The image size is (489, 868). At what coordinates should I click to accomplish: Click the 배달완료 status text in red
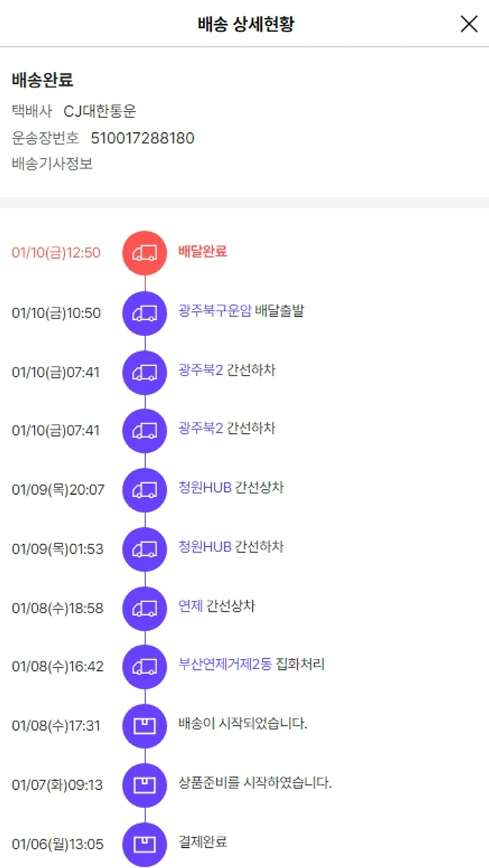click(203, 252)
